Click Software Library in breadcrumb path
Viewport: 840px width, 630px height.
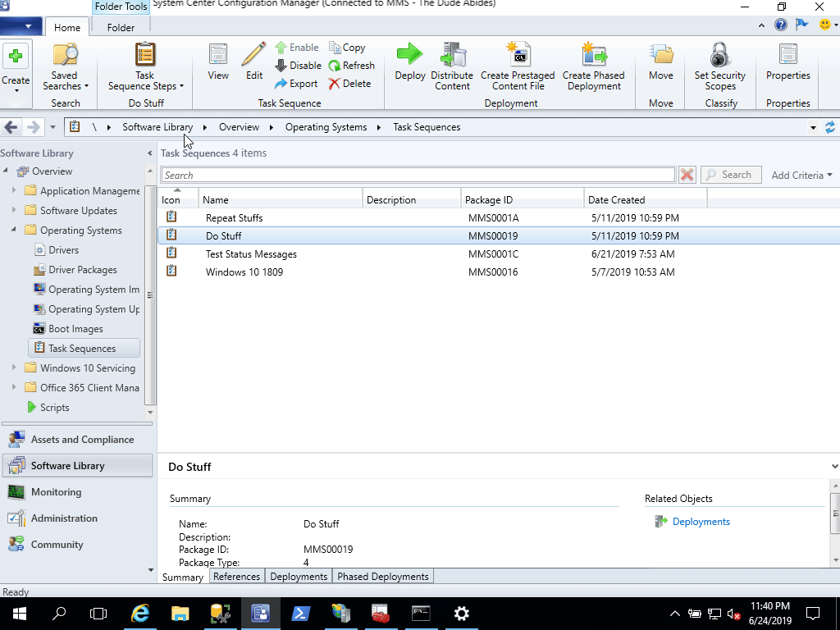(157, 127)
